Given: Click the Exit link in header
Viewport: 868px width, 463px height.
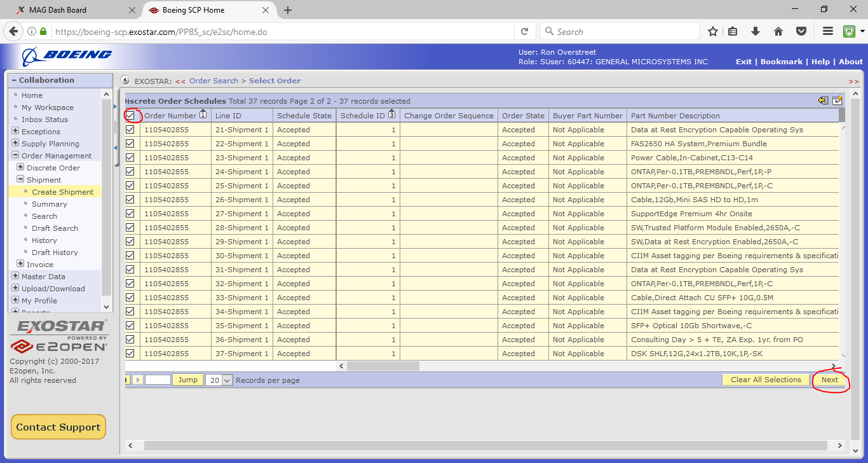Looking at the screenshot, I should point(743,62).
